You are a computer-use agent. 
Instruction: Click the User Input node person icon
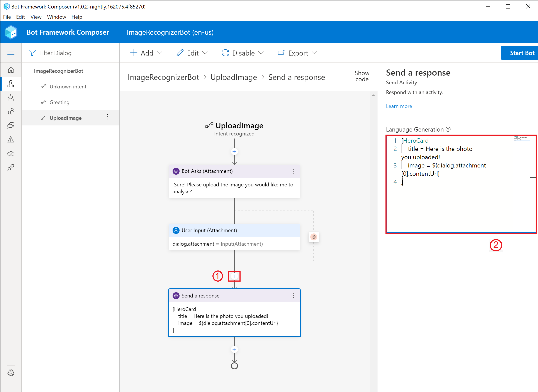[x=176, y=231]
